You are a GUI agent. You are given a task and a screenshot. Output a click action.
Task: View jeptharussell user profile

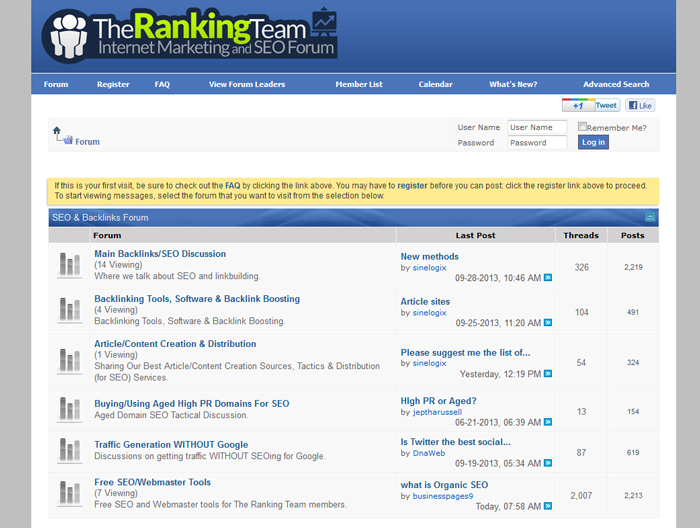(x=437, y=412)
